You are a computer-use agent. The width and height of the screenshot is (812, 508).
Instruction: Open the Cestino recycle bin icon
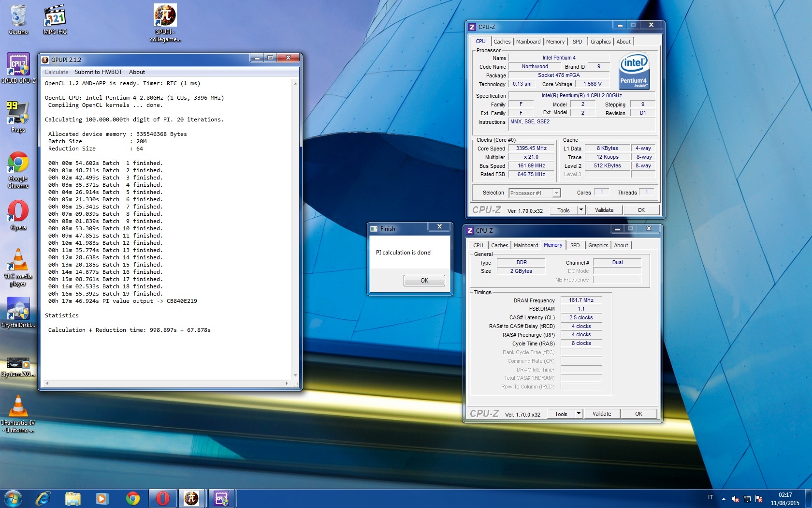[x=18, y=19]
